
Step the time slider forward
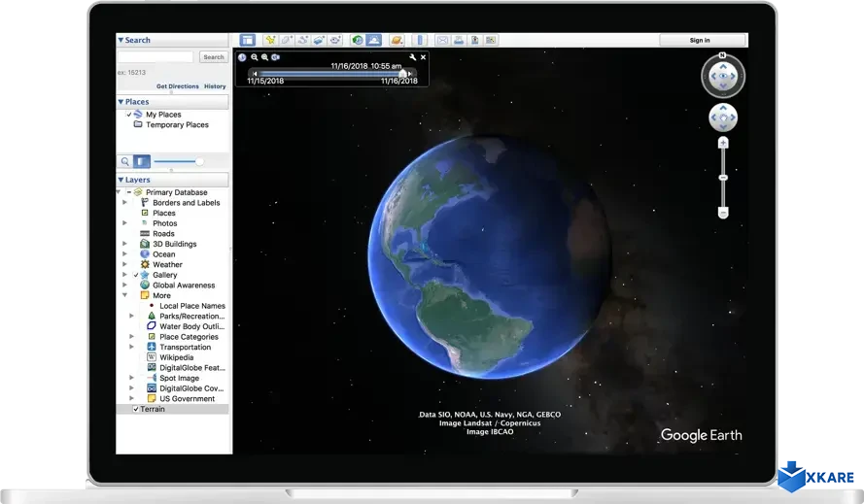pyautogui.click(x=409, y=73)
